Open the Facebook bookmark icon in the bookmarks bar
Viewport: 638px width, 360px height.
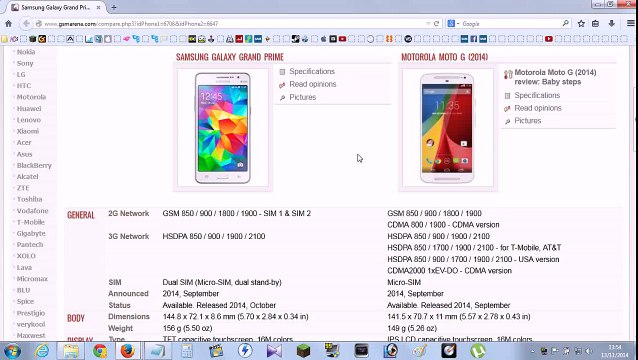tap(474, 39)
